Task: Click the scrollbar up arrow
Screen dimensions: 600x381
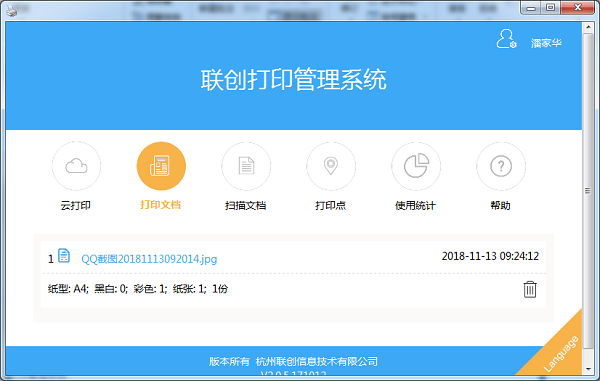Action: tap(588, 28)
